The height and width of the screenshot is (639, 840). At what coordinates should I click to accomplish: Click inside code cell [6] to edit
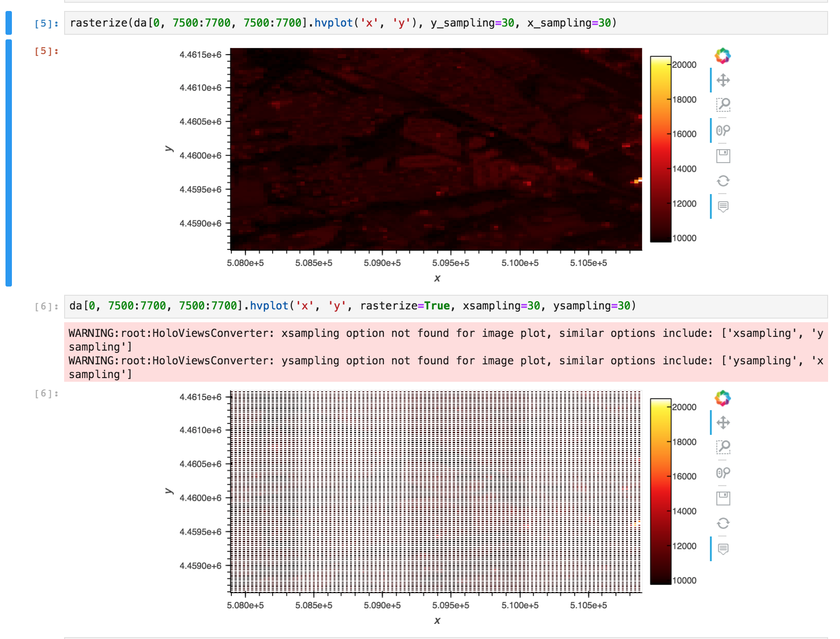[366, 306]
